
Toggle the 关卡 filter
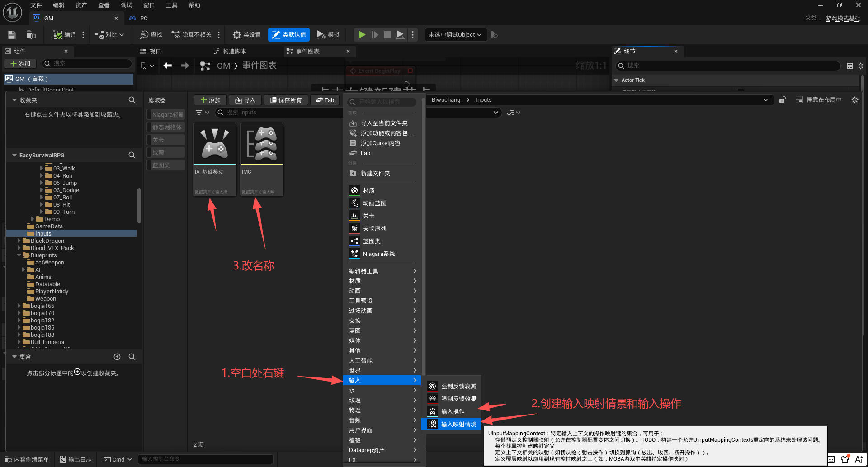pyautogui.click(x=166, y=140)
